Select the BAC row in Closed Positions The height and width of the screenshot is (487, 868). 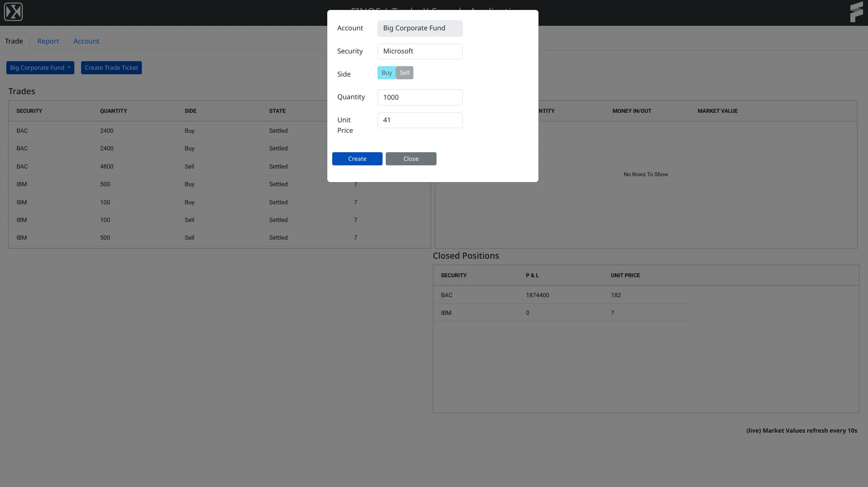pos(499,295)
